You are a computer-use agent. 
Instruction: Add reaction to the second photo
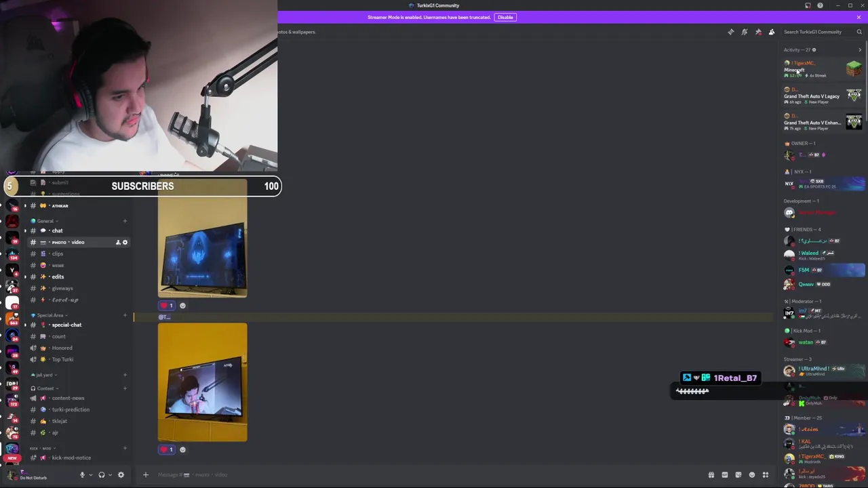182,449
